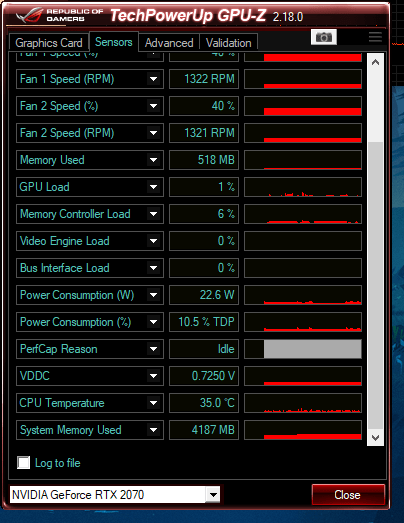Click the GPU Load history graph
This screenshot has height=523, width=404.
(303, 187)
